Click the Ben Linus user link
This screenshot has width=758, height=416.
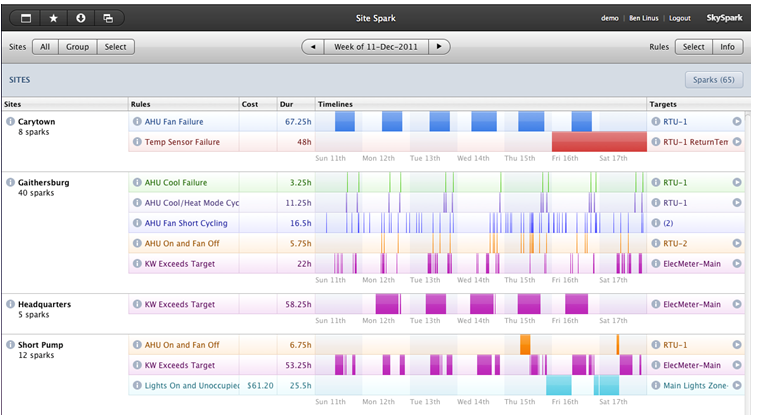click(643, 18)
